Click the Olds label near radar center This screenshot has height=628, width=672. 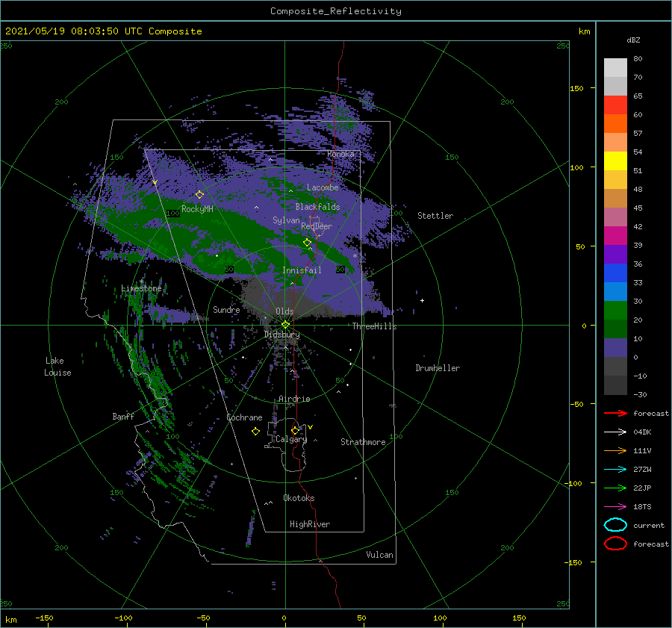pyautogui.click(x=284, y=311)
